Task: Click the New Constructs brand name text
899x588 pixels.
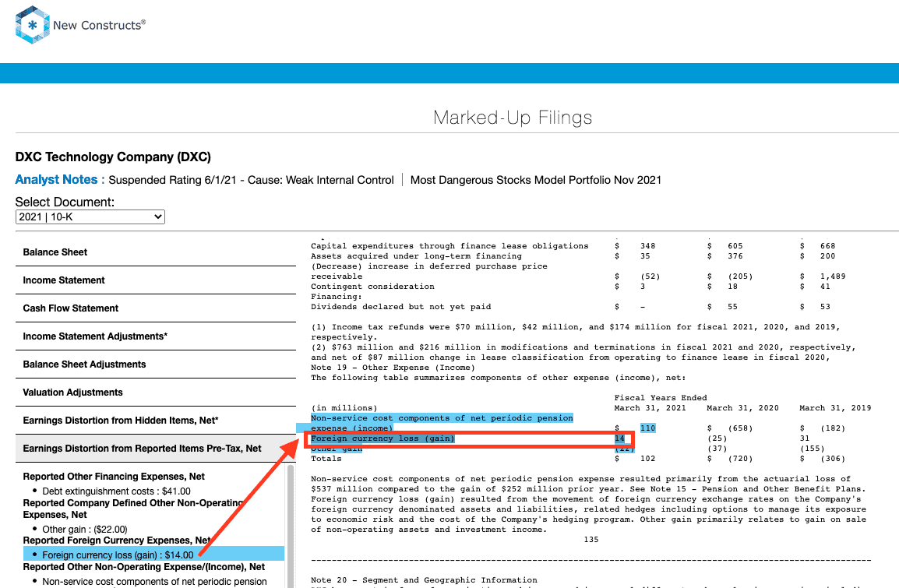Action: [x=99, y=25]
